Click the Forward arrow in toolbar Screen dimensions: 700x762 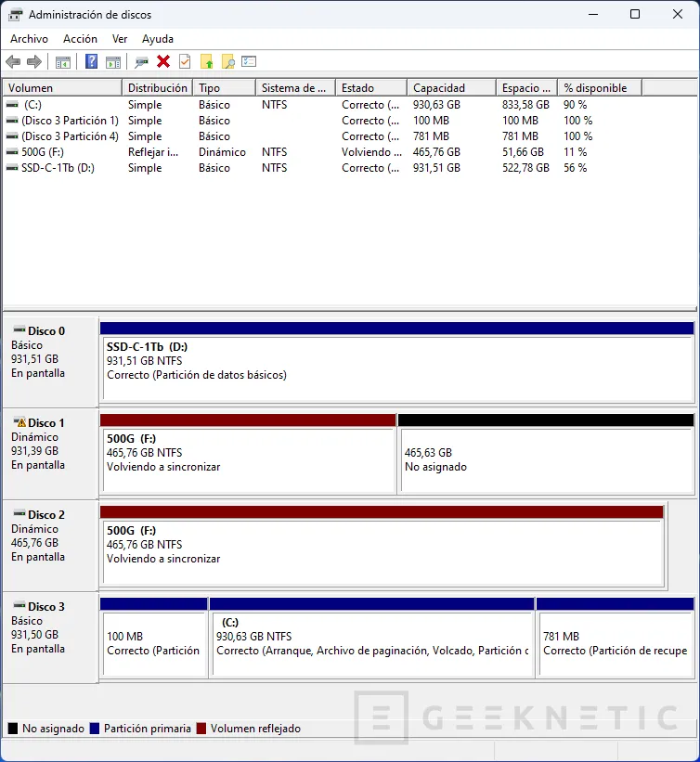click(x=34, y=62)
